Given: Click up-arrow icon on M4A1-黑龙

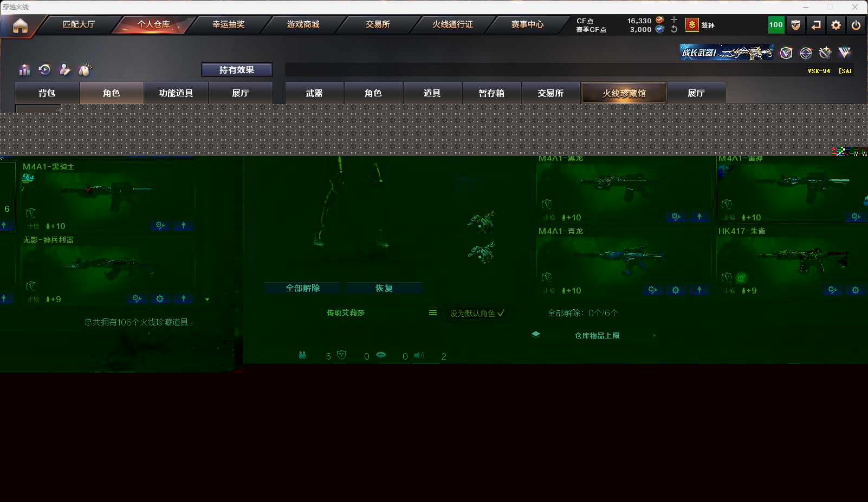Looking at the screenshot, I should (x=699, y=217).
